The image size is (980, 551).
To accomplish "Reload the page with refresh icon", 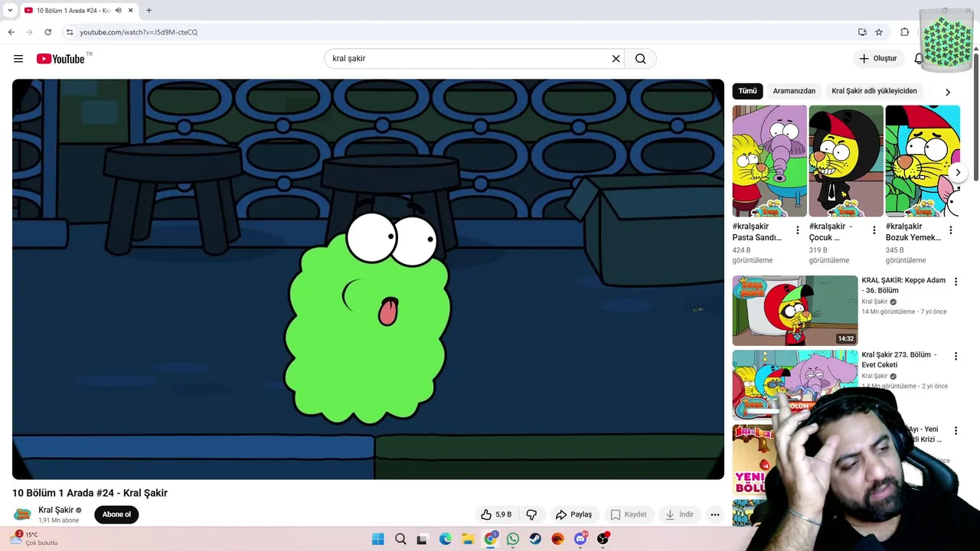I will pos(47,32).
